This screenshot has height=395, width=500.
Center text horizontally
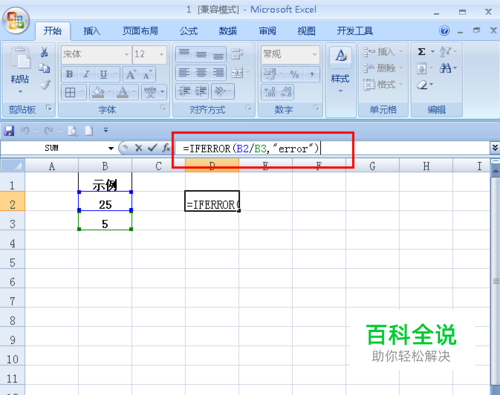point(201,72)
